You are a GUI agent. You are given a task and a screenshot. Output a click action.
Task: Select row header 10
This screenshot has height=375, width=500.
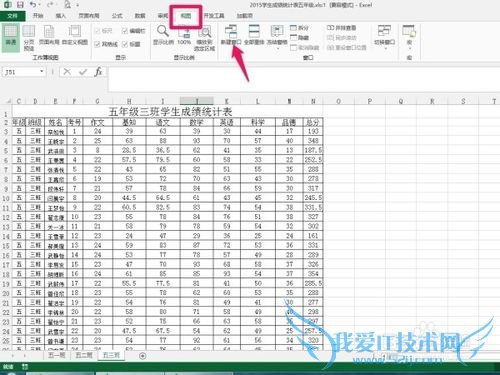click(6, 198)
